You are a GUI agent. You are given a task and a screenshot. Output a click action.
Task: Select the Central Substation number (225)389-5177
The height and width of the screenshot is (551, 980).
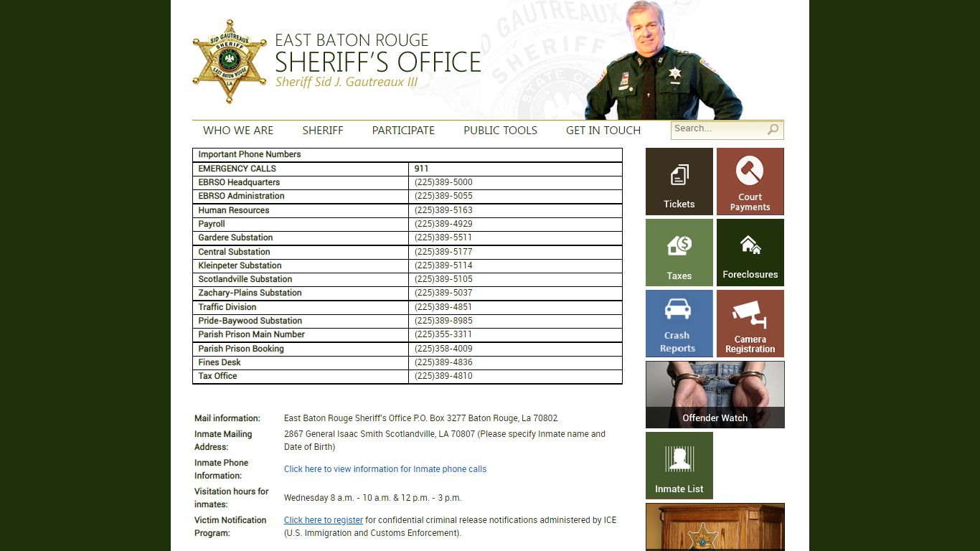click(443, 252)
